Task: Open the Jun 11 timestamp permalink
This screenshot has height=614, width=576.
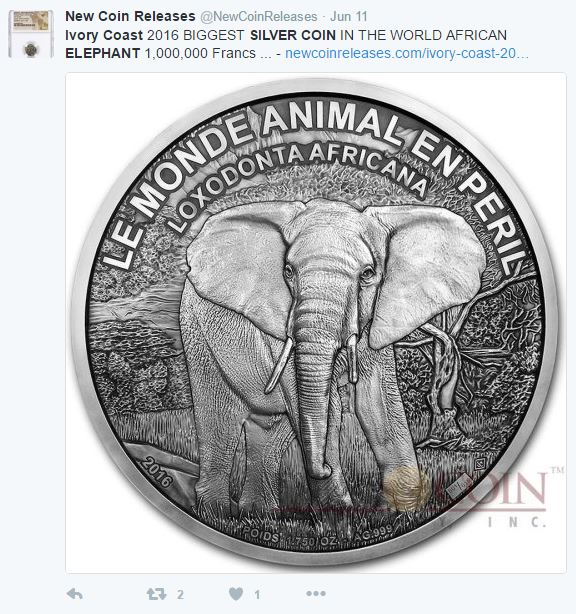Action: tap(348, 16)
